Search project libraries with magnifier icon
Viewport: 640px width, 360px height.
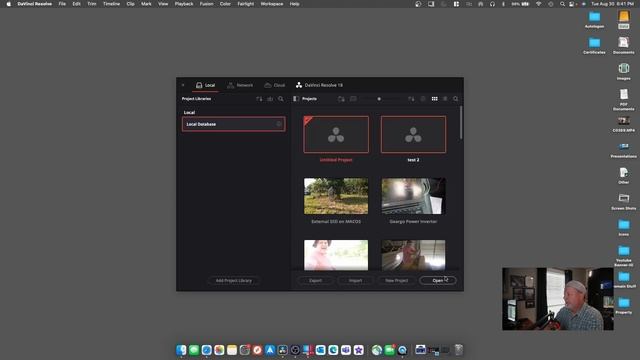(281, 99)
